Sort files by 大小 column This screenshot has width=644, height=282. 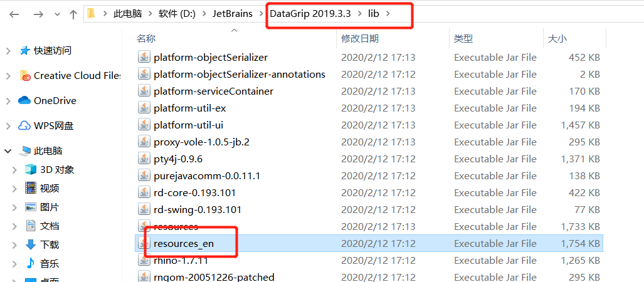557,39
